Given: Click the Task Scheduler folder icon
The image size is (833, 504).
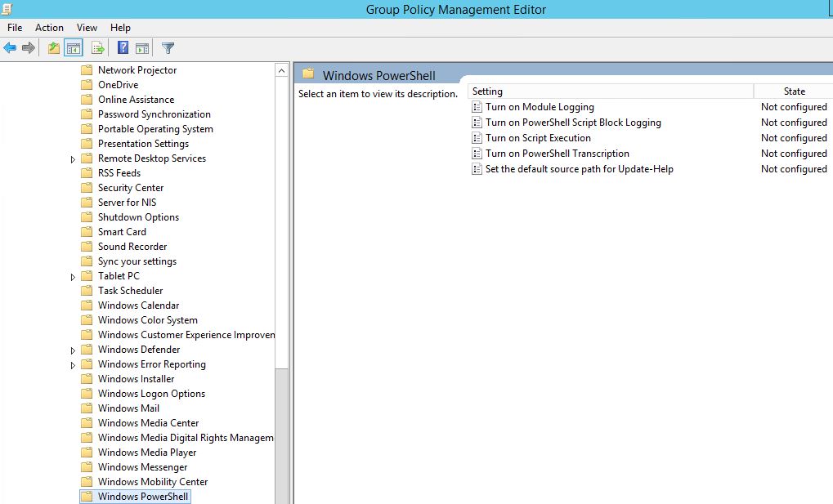Looking at the screenshot, I should (x=87, y=291).
